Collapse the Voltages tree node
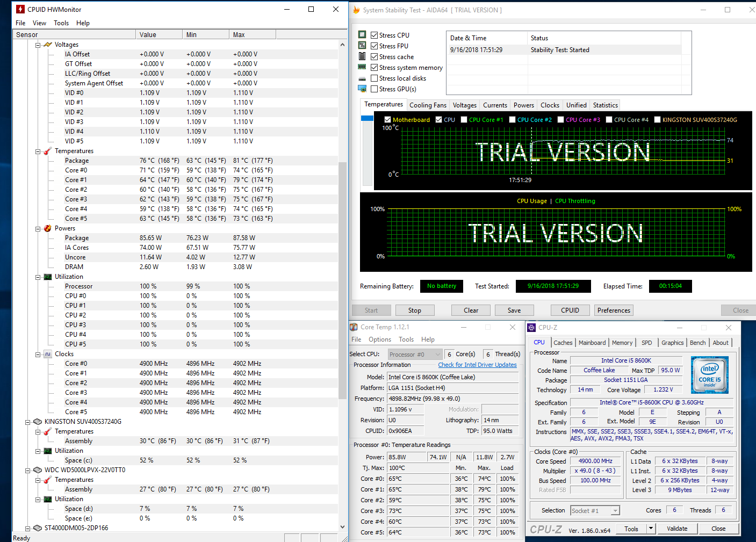The image size is (756, 542). point(38,45)
